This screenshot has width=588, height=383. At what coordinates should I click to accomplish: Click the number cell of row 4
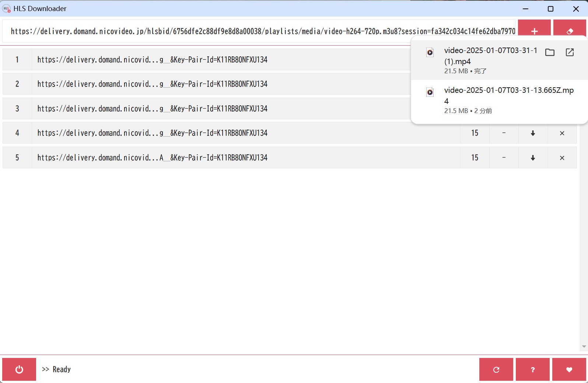(17, 133)
